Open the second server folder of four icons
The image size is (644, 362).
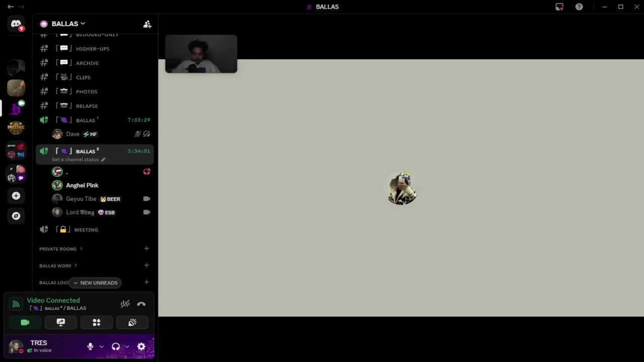[x=16, y=173]
